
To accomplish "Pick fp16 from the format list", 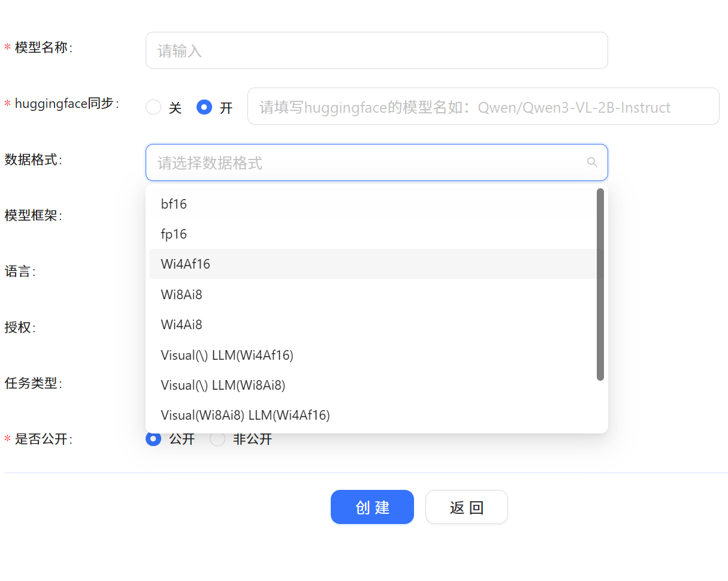I will [376, 234].
